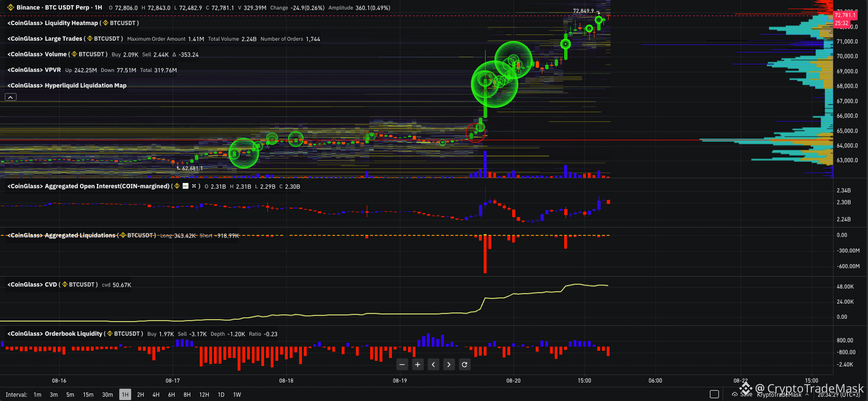Select the 3m interval
Image resolution: width=868 pixels, height=401 pixels.
(x=54, y=395)
